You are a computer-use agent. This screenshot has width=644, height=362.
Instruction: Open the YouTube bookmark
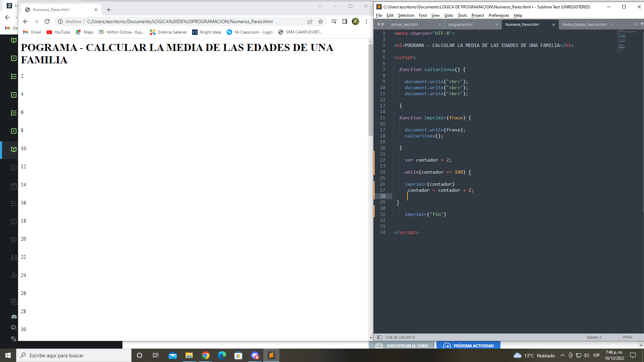click(x=58, y=32)
